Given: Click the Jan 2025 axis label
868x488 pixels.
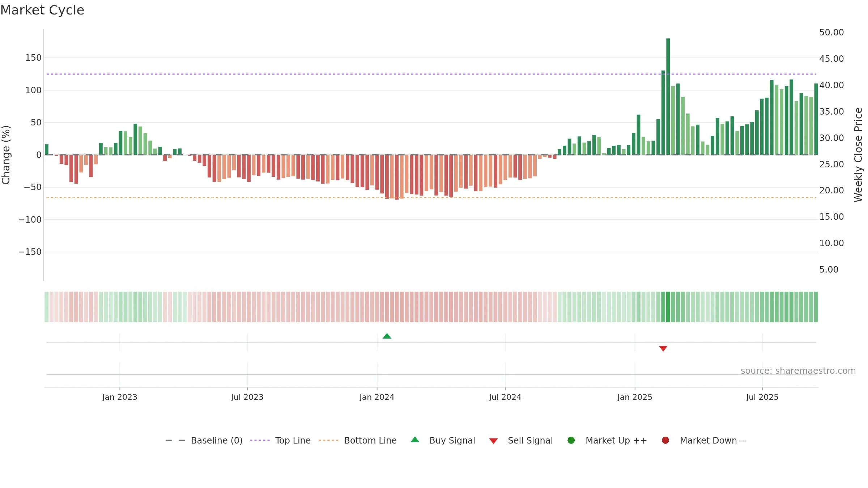Looking at the screenshot, I should click(x=635, y=397).
